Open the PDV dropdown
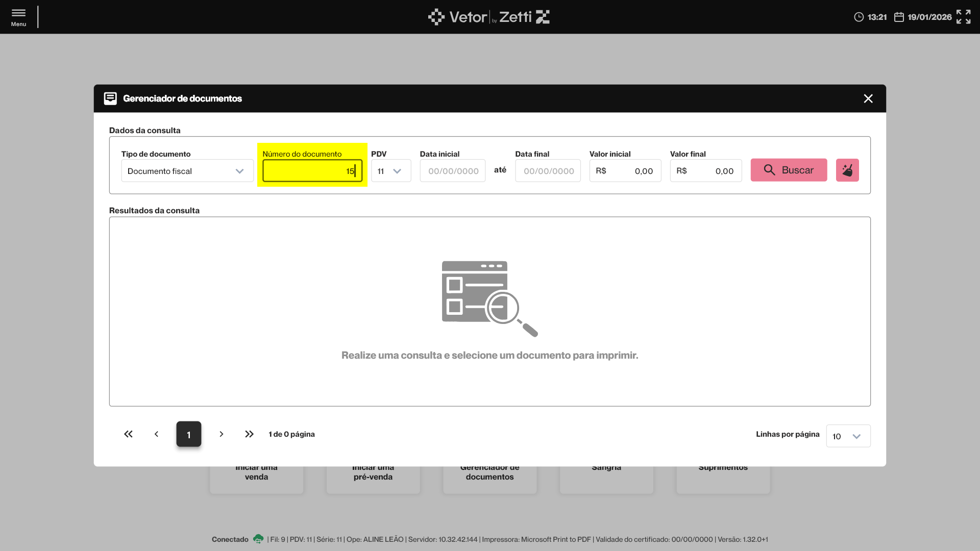This screenshot has width=980, height=551. coord(390,171)
